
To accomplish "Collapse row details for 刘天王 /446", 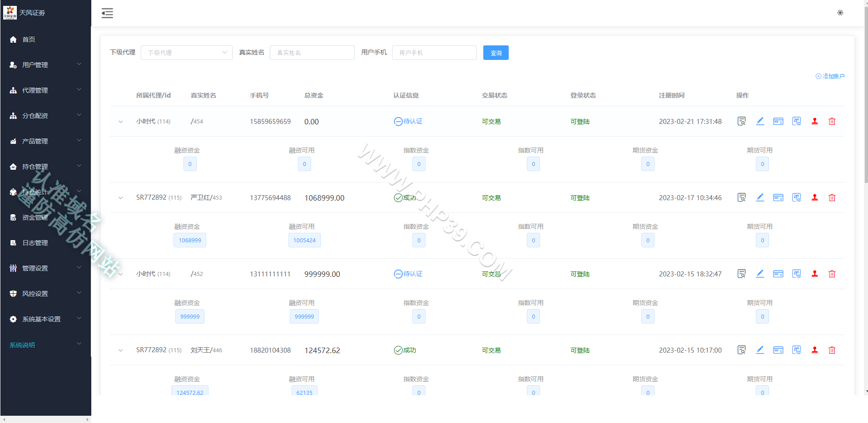I will click(120, 350).
